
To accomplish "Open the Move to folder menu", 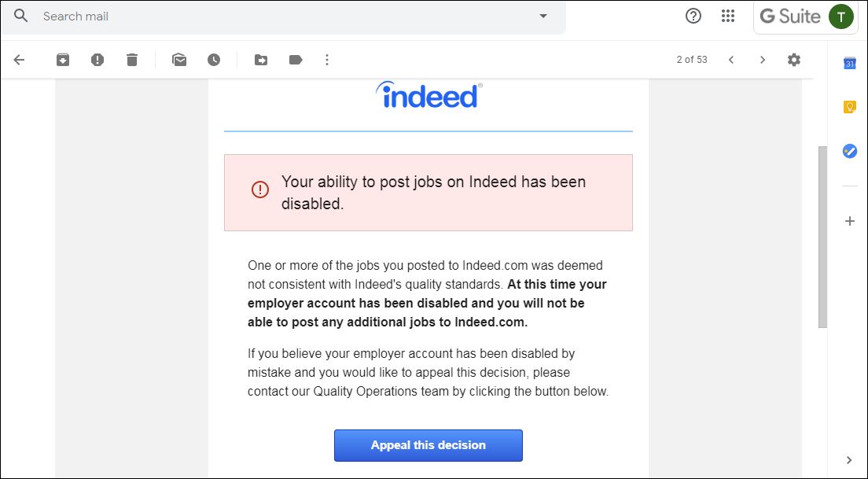I will tap(261, 60).
